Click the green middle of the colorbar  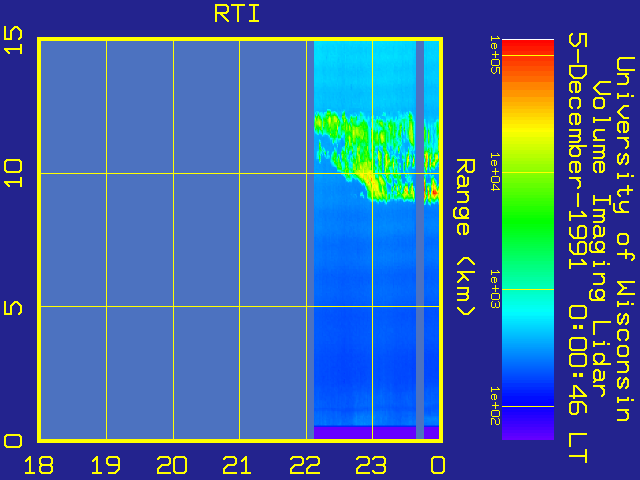528,222
